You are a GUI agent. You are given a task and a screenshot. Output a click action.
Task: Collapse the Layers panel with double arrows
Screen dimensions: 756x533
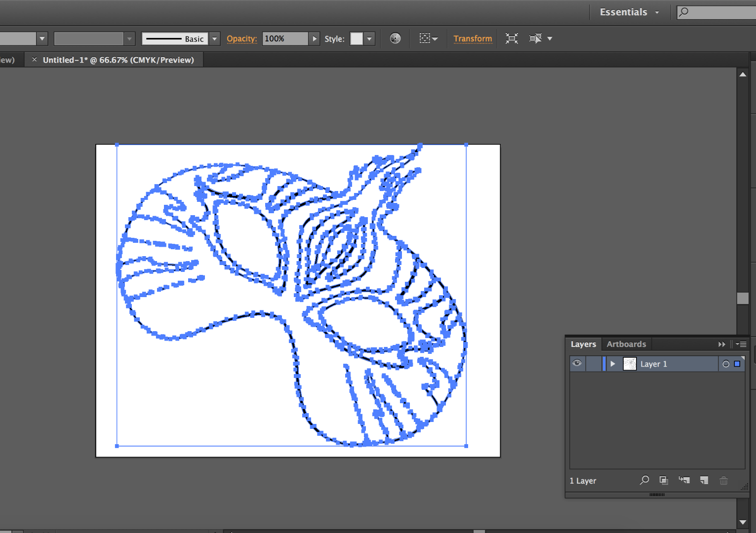pyautogui.click(x=721, y=344)
